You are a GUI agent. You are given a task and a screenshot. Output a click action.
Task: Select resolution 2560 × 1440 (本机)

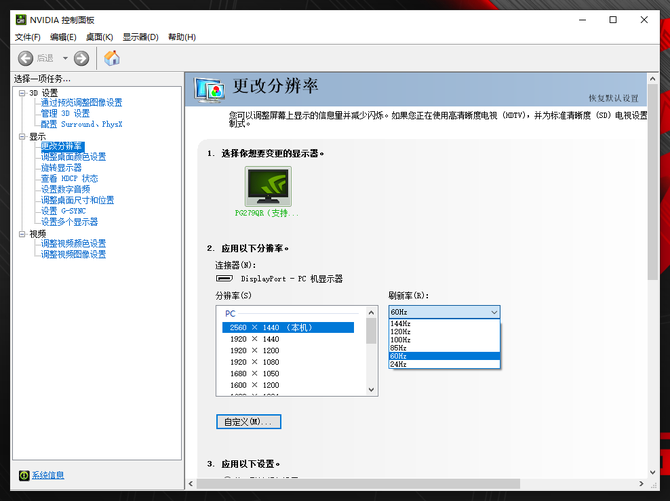(288, 327)
